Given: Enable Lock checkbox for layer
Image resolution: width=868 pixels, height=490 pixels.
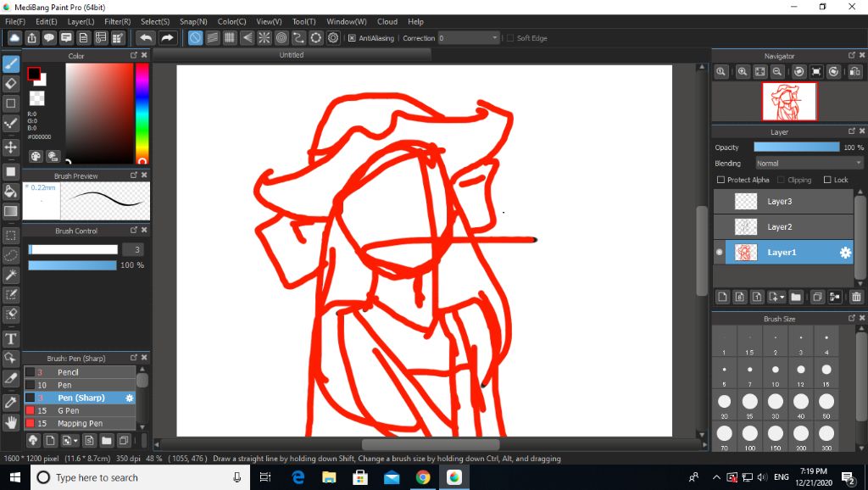Looking at the screenshot, I should 827,180.
